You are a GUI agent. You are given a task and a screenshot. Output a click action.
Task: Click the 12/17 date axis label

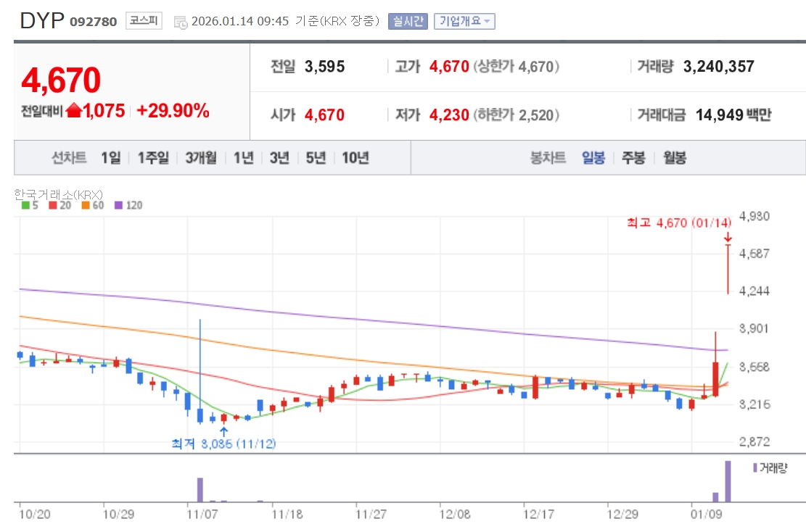coord(538,514)
